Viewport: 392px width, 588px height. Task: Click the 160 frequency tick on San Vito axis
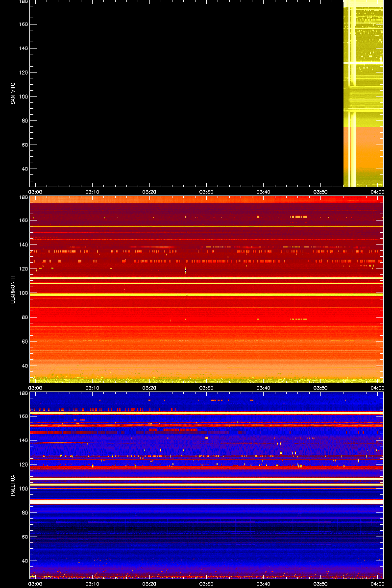[23, 24]
